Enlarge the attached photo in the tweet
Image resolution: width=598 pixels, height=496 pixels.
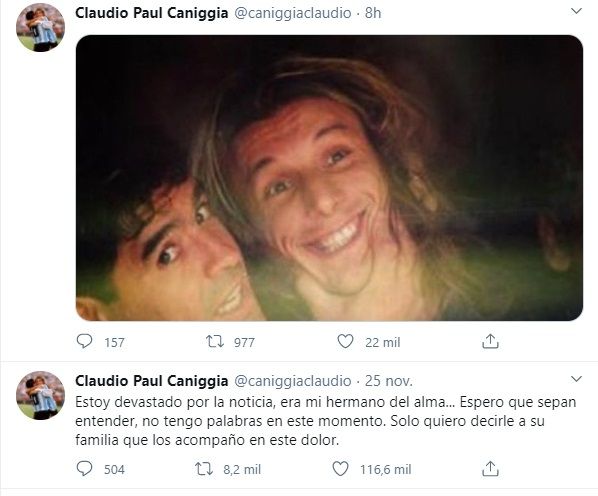click(329, 178)
